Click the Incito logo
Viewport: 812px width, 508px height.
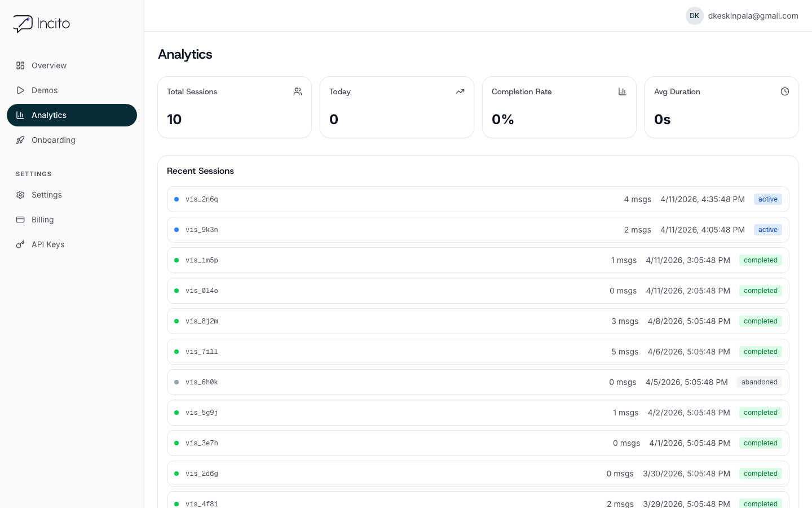(x=41, y=24)
